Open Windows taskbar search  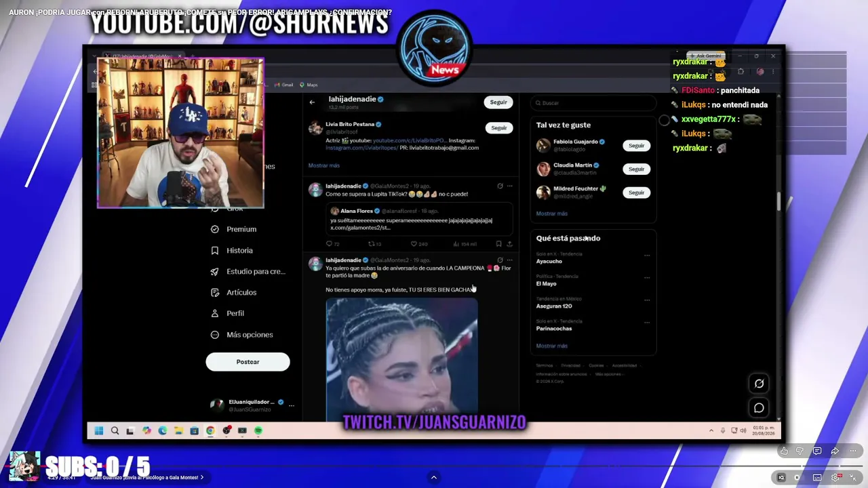(115, 430)
